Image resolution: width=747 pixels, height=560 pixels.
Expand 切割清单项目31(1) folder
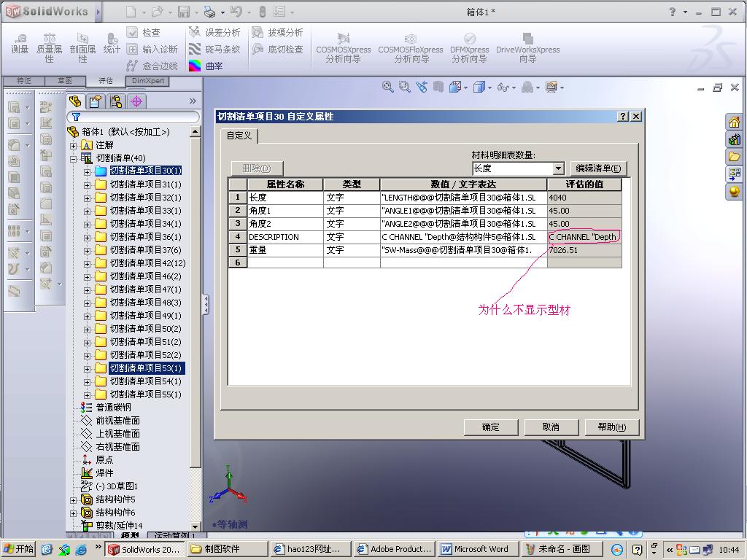[87, 184]
